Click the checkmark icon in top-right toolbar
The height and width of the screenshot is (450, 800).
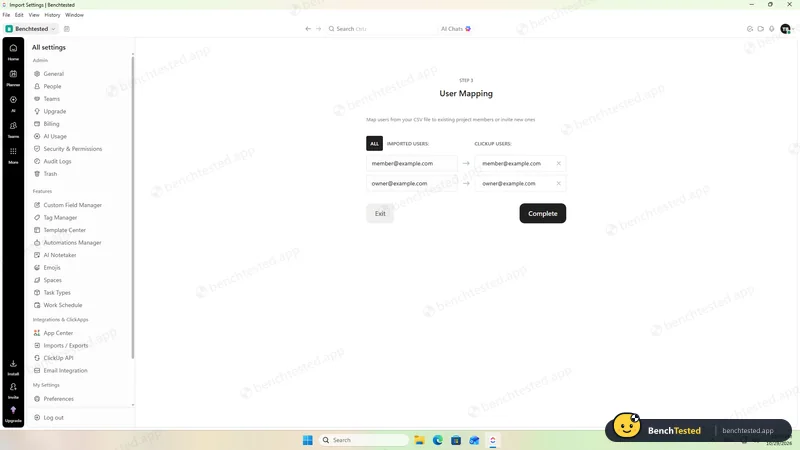[x=750, y=29]
